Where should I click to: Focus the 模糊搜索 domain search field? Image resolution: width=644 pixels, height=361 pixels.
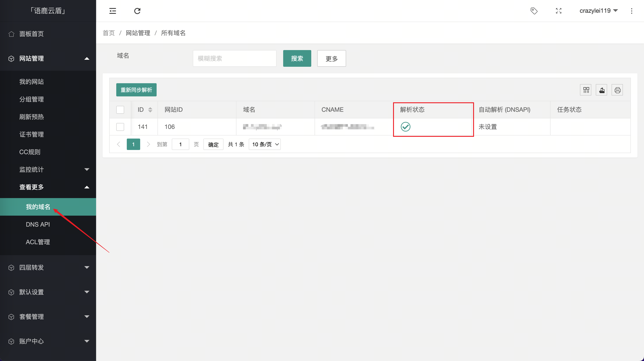point(234,58)
